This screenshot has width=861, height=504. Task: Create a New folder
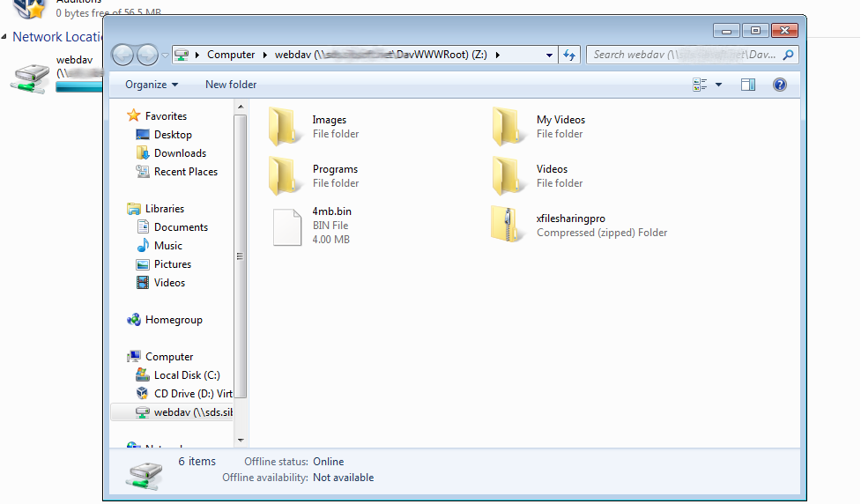[231, 85]
